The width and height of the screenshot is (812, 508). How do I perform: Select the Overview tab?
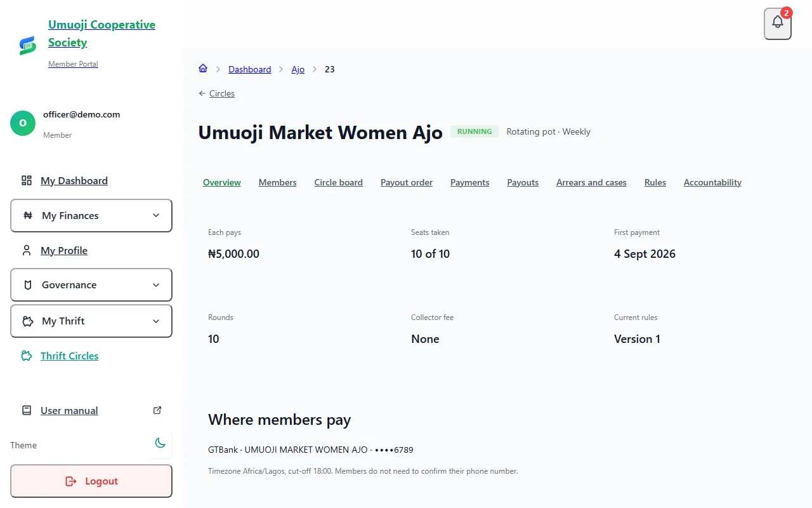pos(222,182)
